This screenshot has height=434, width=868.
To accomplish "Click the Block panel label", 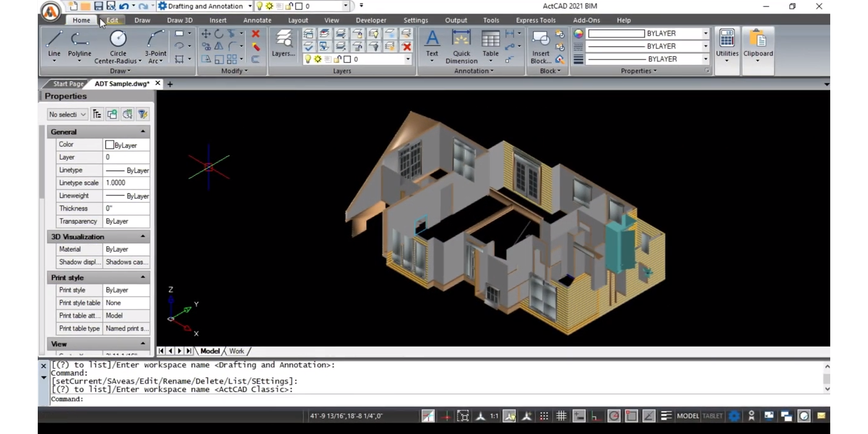I will pos(550,71).
